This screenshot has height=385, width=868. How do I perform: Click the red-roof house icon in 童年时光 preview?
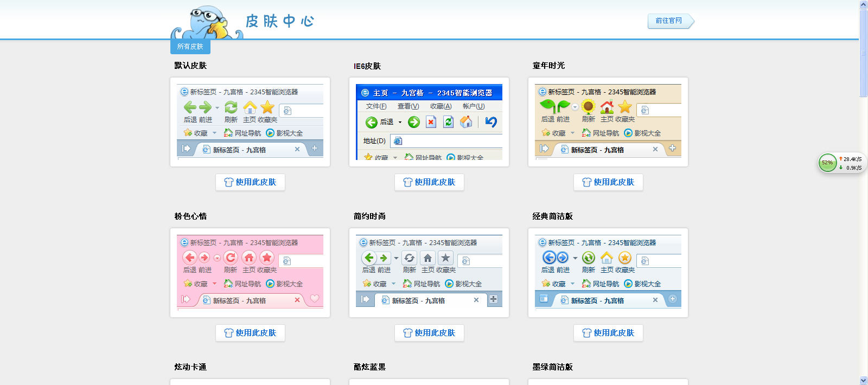607,107
